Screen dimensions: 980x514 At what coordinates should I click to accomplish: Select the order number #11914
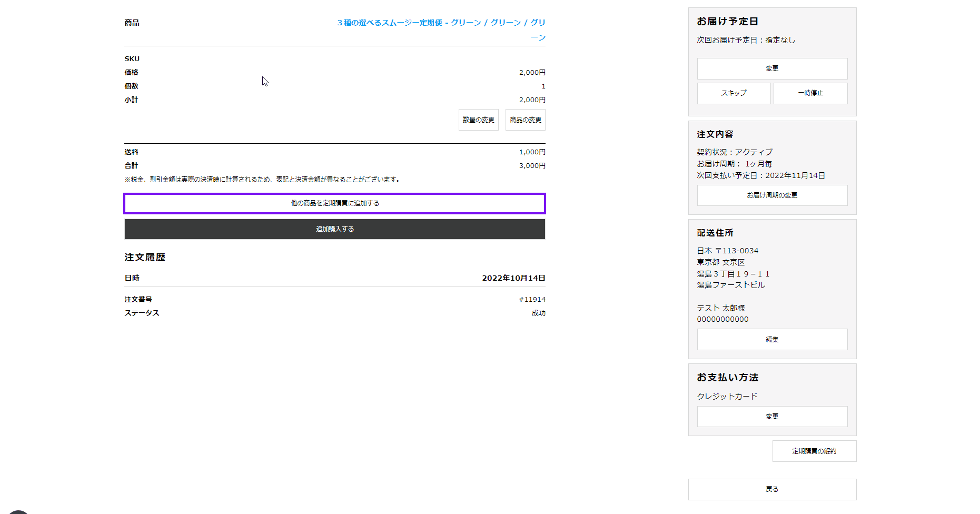tap(532, 300)
